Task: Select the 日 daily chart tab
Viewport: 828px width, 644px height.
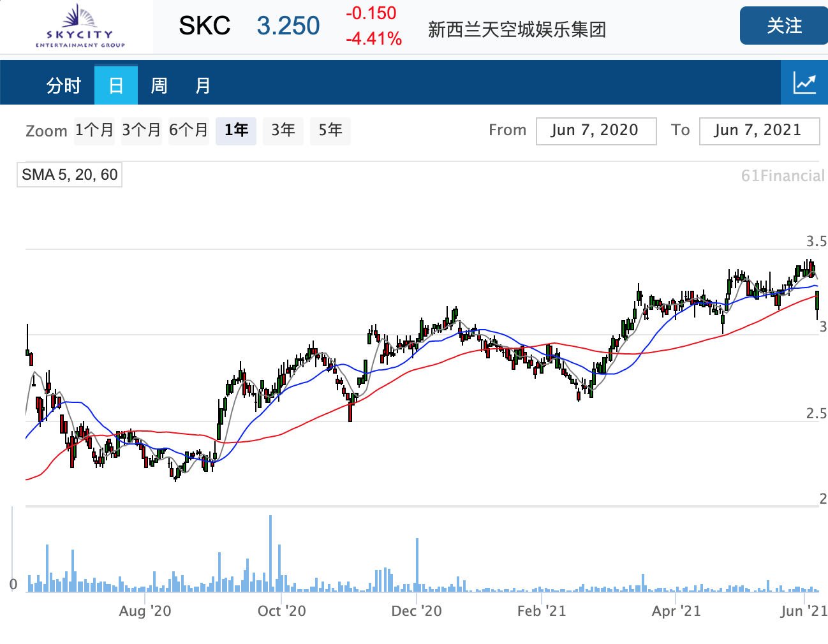Action: [x=116, y=85]
